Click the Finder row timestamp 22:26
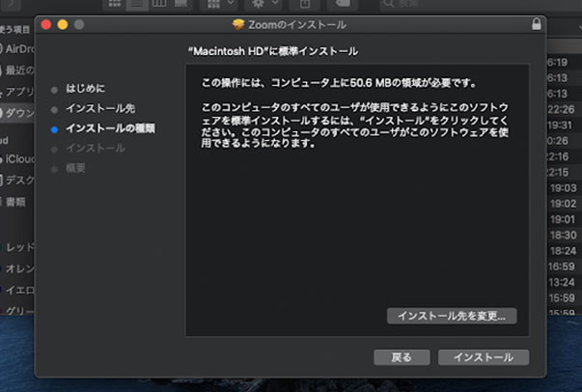This screenshot has height=392, width=582. [561, 109]
